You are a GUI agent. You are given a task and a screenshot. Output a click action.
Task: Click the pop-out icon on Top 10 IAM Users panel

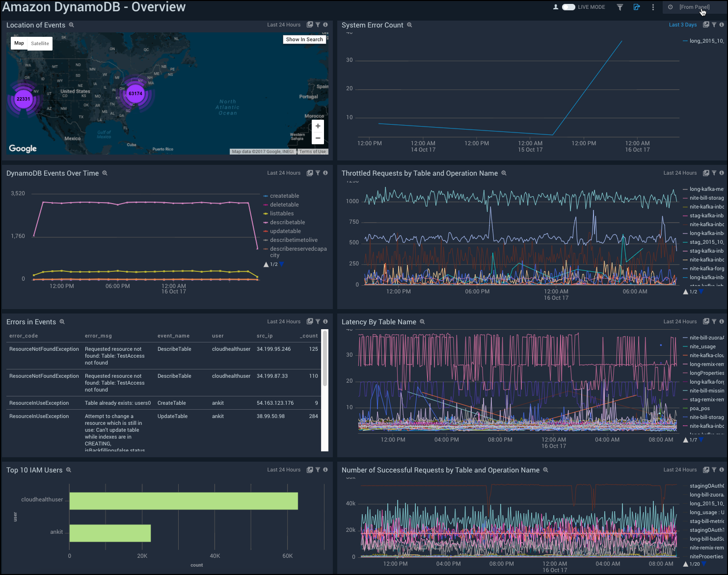point(310,470)
